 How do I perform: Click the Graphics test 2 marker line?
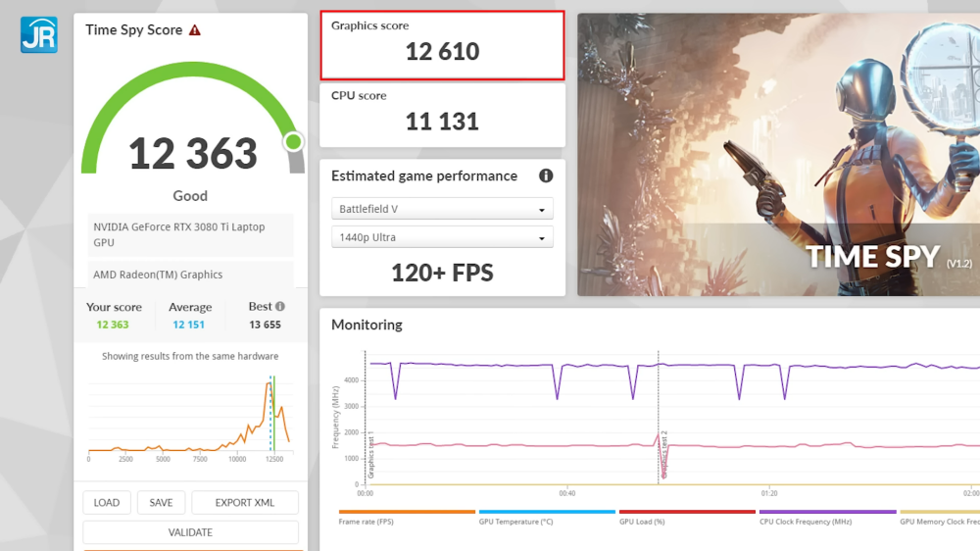pos(659,418)
